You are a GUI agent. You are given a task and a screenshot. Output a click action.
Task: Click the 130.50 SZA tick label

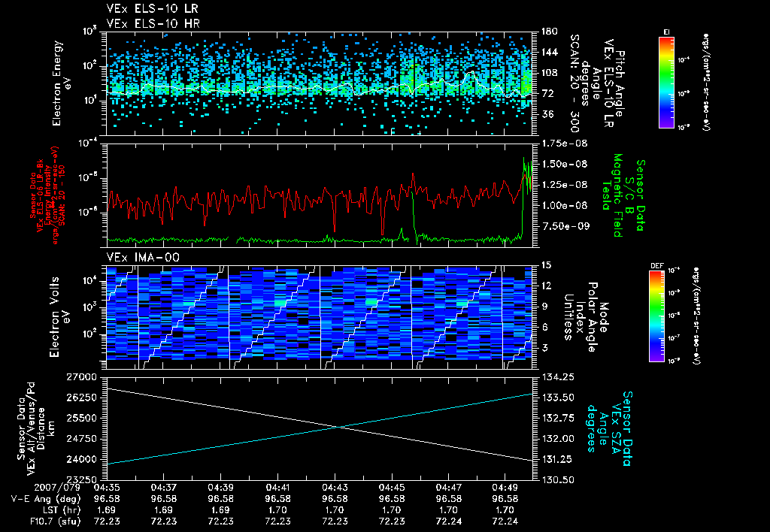[558, 480]
